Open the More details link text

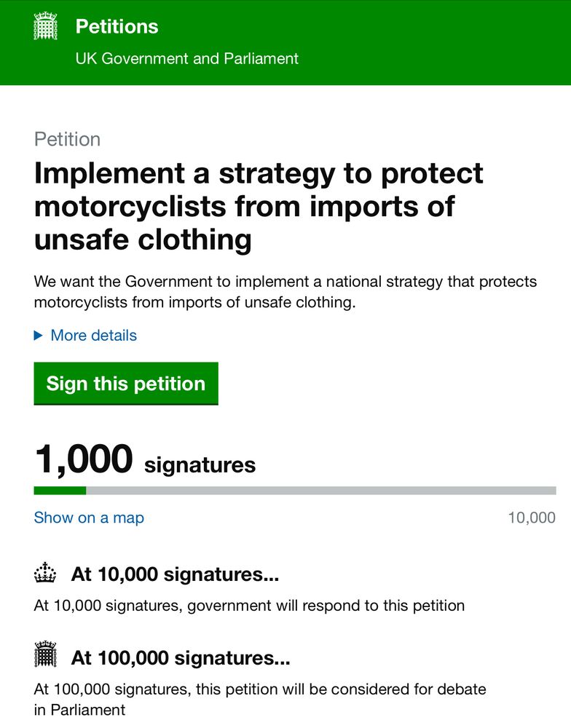point(93,336)
